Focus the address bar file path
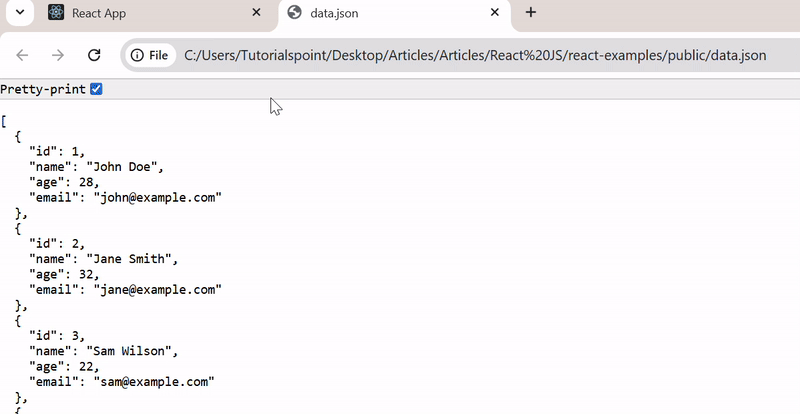The height and width of the screenshot is (414, 800). coord(474,55)
